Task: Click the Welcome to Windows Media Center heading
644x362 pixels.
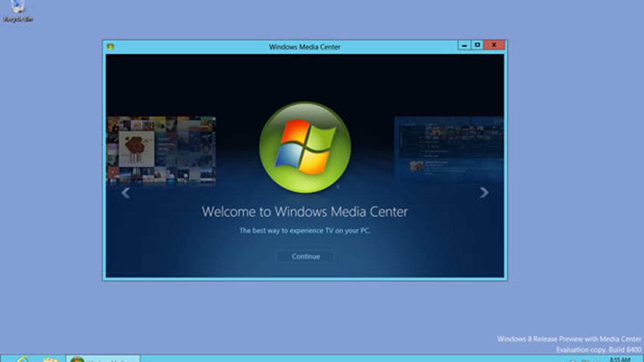Action: click(x=304, y=211)
